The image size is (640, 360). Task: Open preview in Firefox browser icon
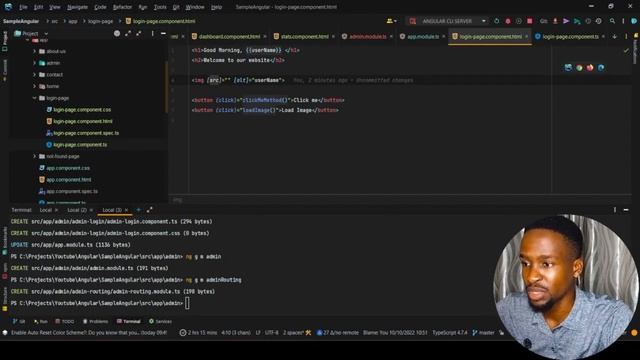[x=590, y=67]
